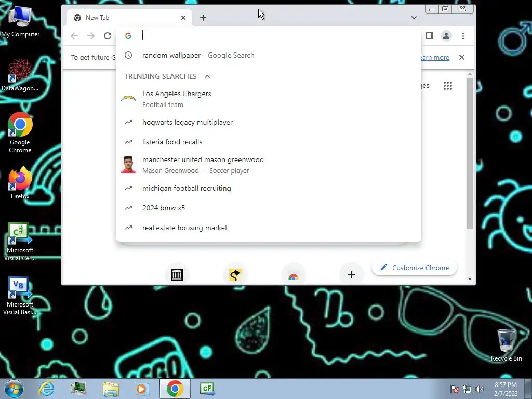532x399 pixels.
Task: Choose hogwarts legacy multiplayer suggestion
Action: coord(269,123)
